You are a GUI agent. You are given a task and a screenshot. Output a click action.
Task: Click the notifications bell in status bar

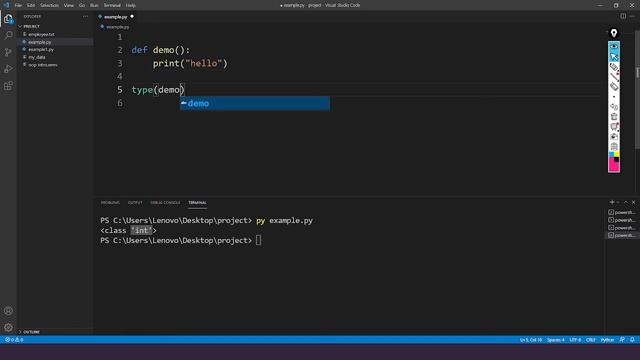tap(632, 340)
